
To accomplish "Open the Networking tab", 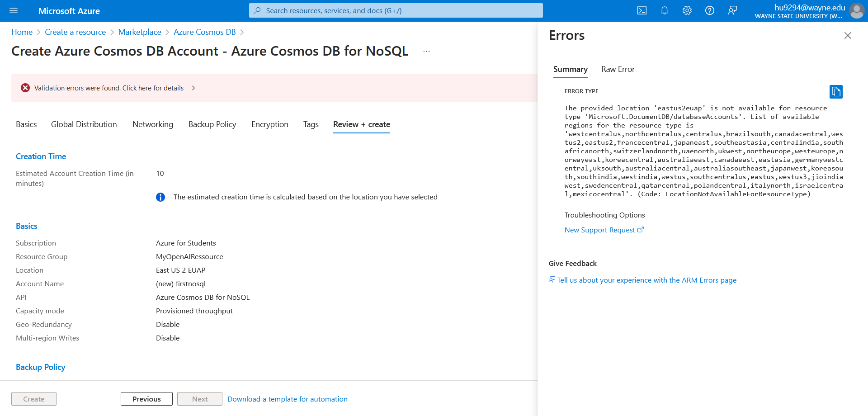I will click(153, 124).
